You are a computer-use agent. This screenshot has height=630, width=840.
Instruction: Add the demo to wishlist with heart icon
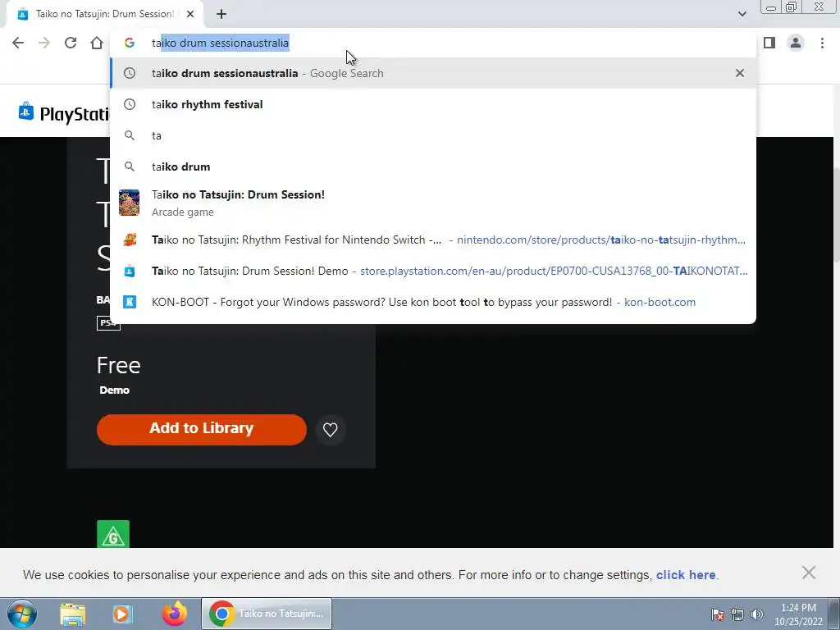(330, 430)
